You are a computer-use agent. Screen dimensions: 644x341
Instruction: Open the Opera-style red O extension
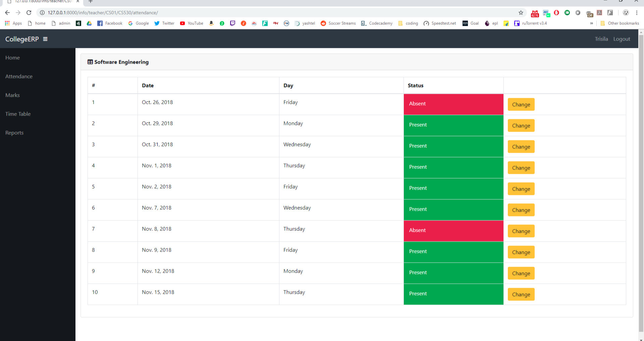[556, 13]
